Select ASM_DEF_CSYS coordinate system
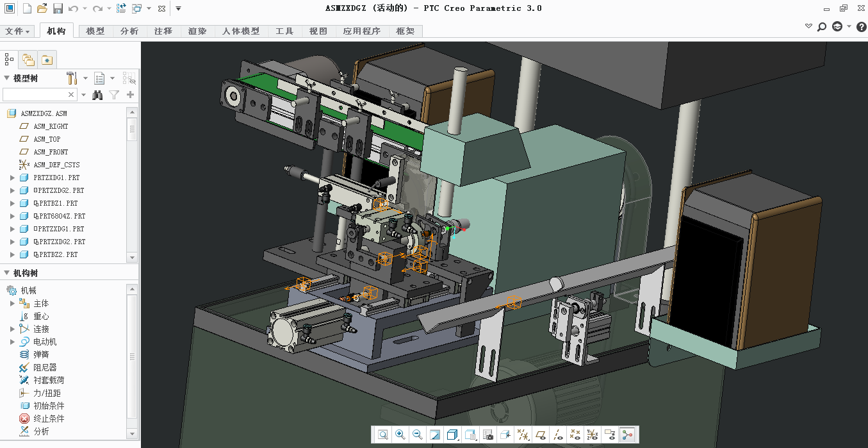The image size is (868, 448). click(56, 165)
